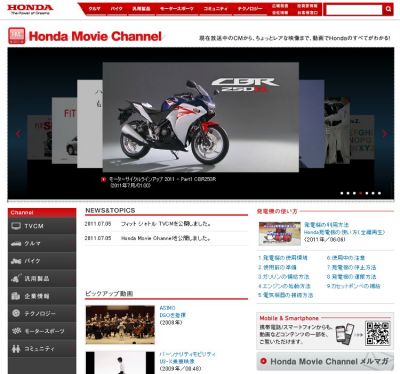Viewport: 400px width, 374px height.
Task: Click Honda Movie Channel メルマガ button
Action: tap(325, 361)
